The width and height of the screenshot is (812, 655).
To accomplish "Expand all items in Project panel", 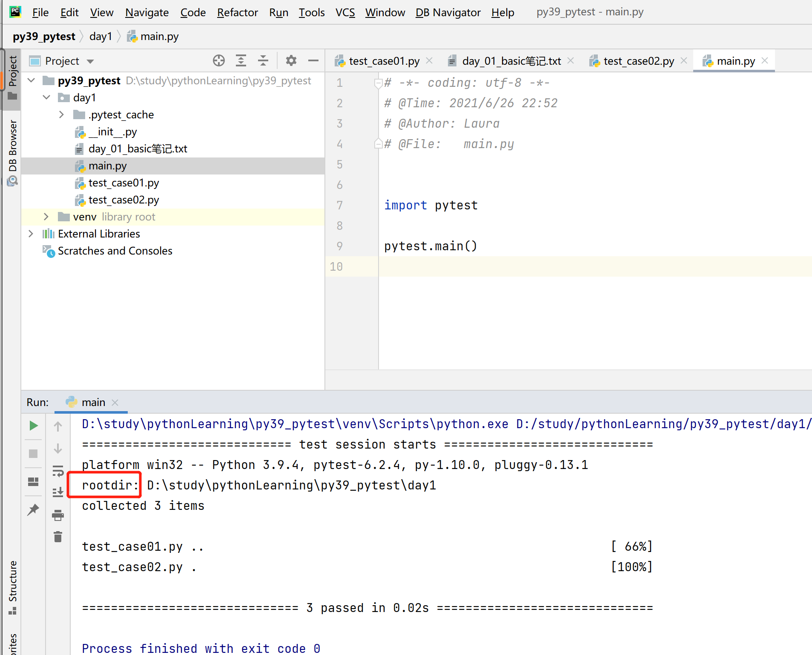I will [x=241, y=61].
